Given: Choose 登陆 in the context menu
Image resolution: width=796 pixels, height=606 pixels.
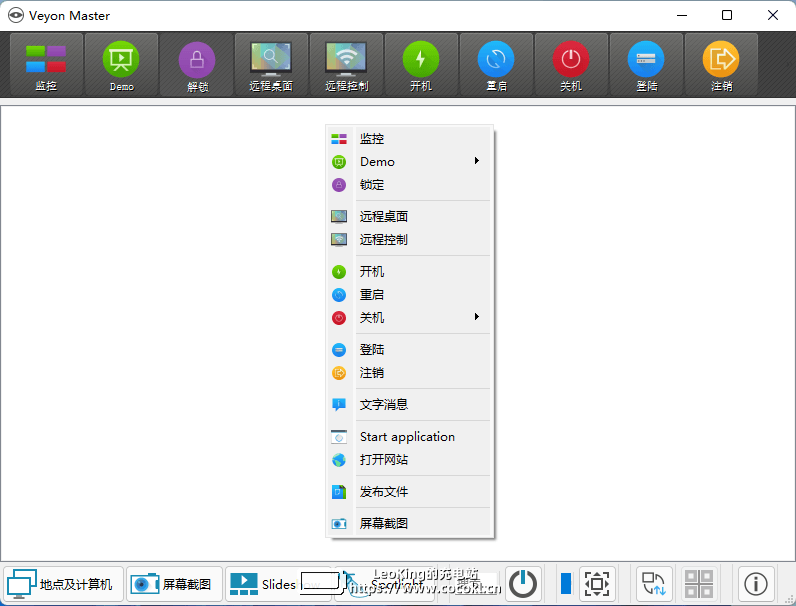Looking at the screenshot, I should click(x=409, y=350).
